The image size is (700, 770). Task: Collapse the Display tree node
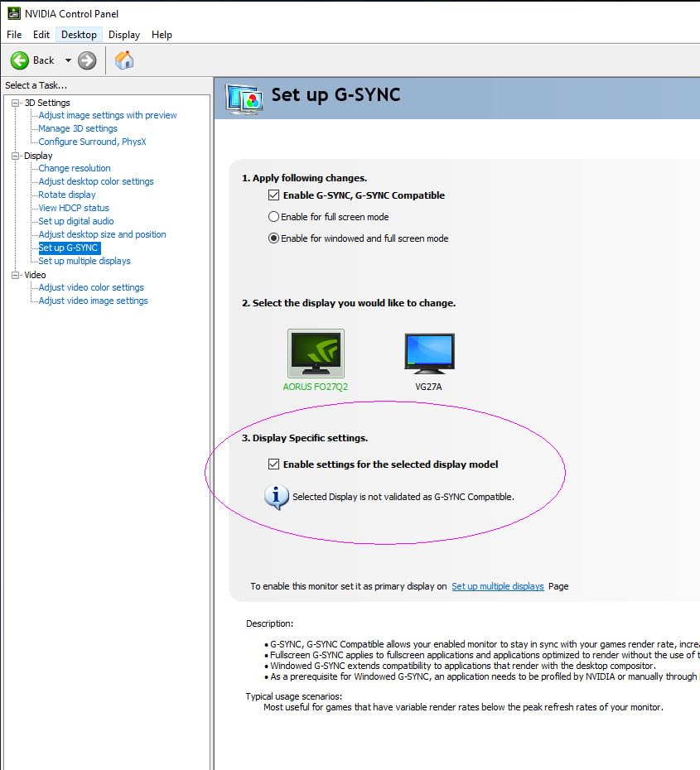pos(15,156)
